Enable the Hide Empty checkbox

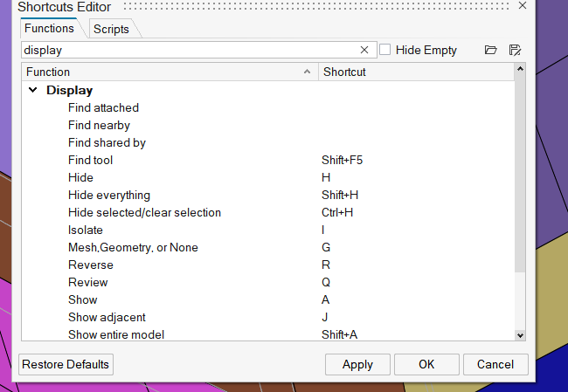[385, 50]
